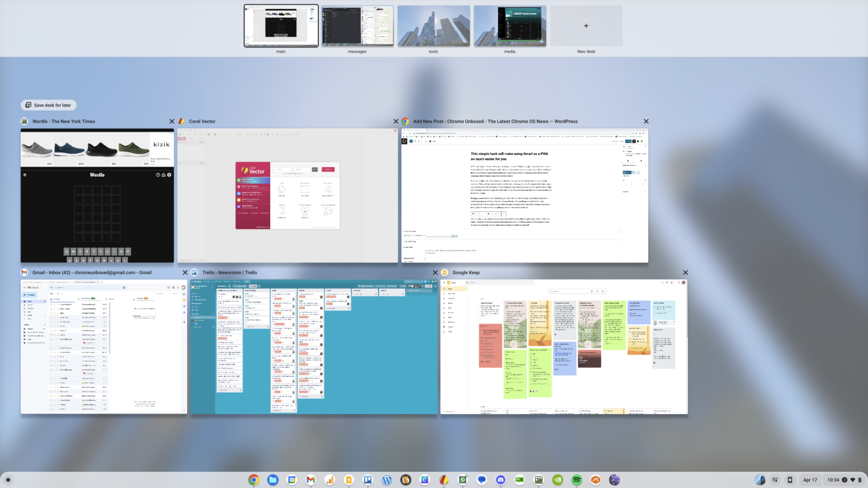Open the Apr 17 date calendar
The height and width of the screenshot is (488, 868).
click(x=810, y=480)
